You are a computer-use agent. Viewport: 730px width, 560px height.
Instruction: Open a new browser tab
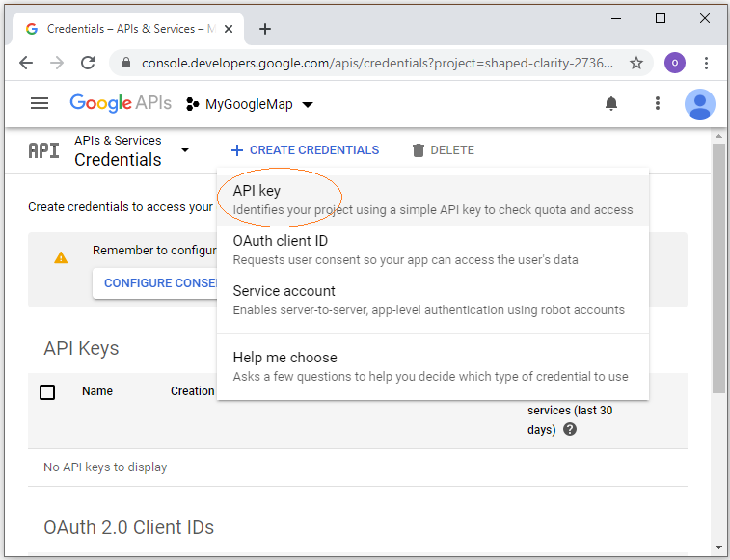[x=265, y=29]
